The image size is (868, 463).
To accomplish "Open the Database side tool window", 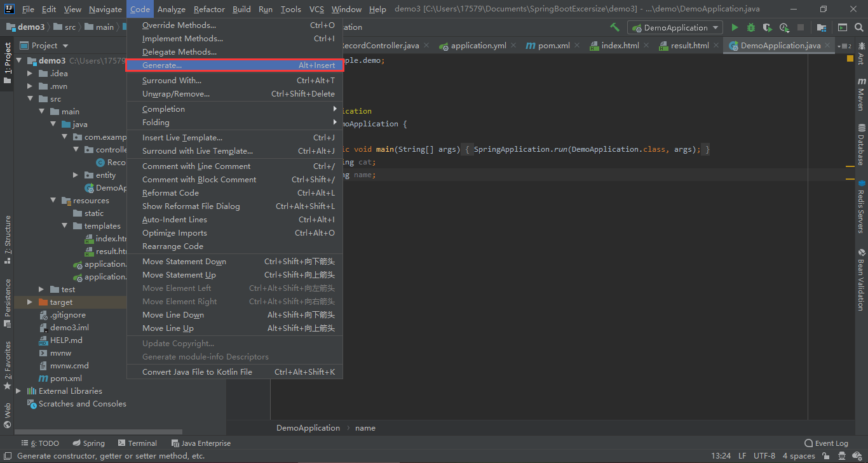I will [861, 144].
